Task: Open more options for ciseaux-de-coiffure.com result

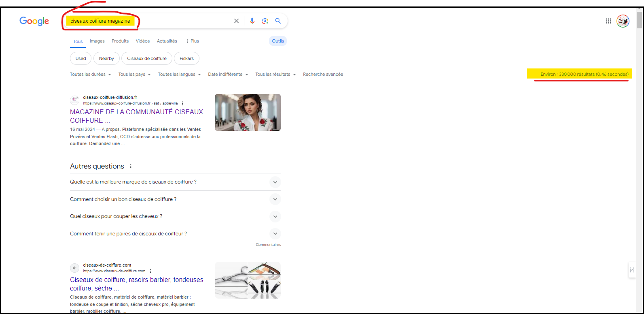Action: pyautogui.click(x=150, y=271)
